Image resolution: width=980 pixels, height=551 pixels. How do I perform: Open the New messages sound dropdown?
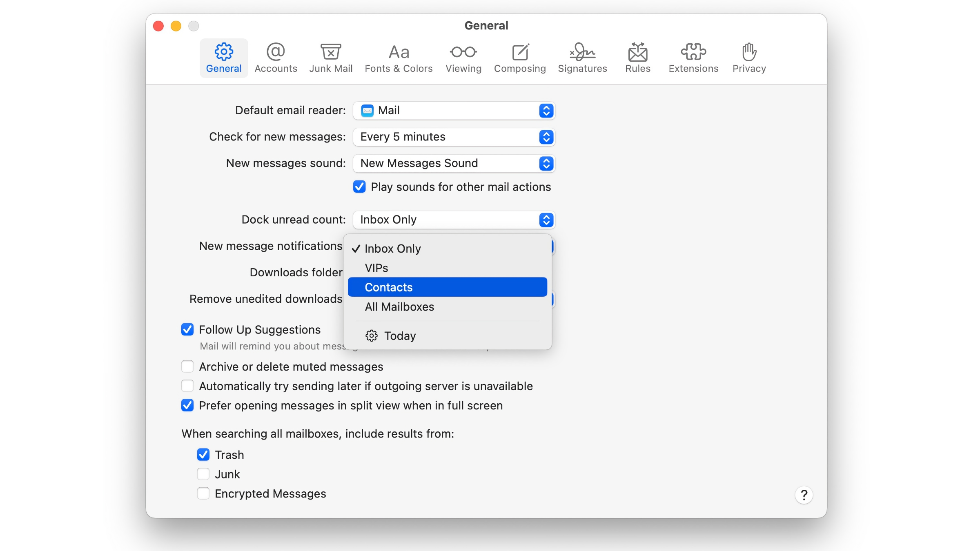(454, 163)
